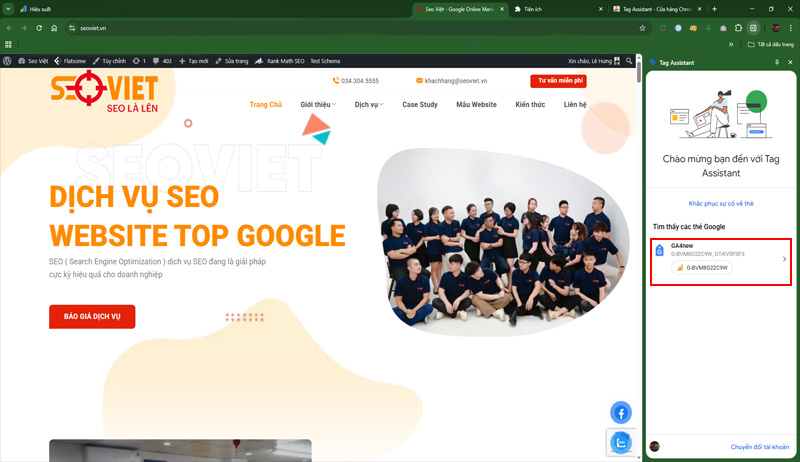The width and height of the screenshot is (800, 462).
Task: Click the Tư vấn miễn phí button
Action: 558,80
